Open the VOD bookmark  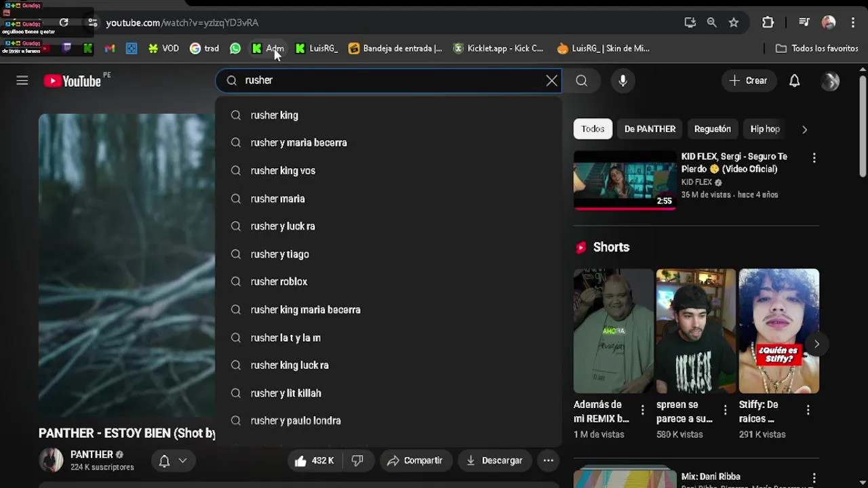click(x=163, y=48)
